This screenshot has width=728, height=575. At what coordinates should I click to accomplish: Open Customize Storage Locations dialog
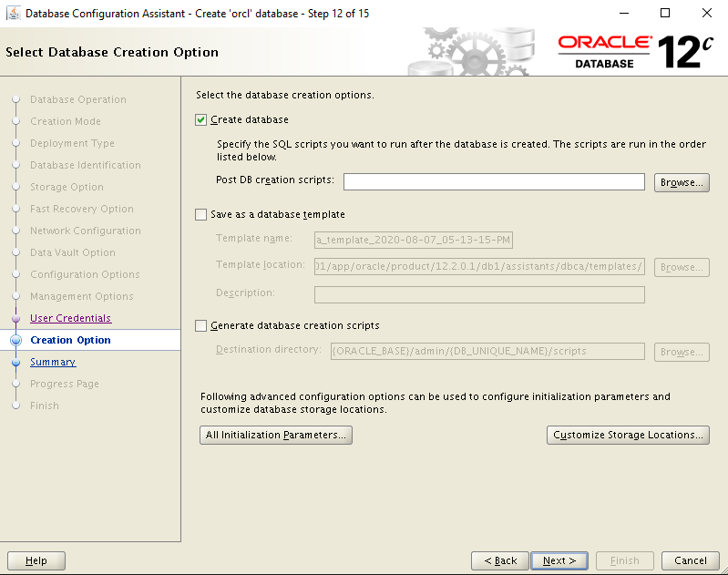tap(628, 436)
